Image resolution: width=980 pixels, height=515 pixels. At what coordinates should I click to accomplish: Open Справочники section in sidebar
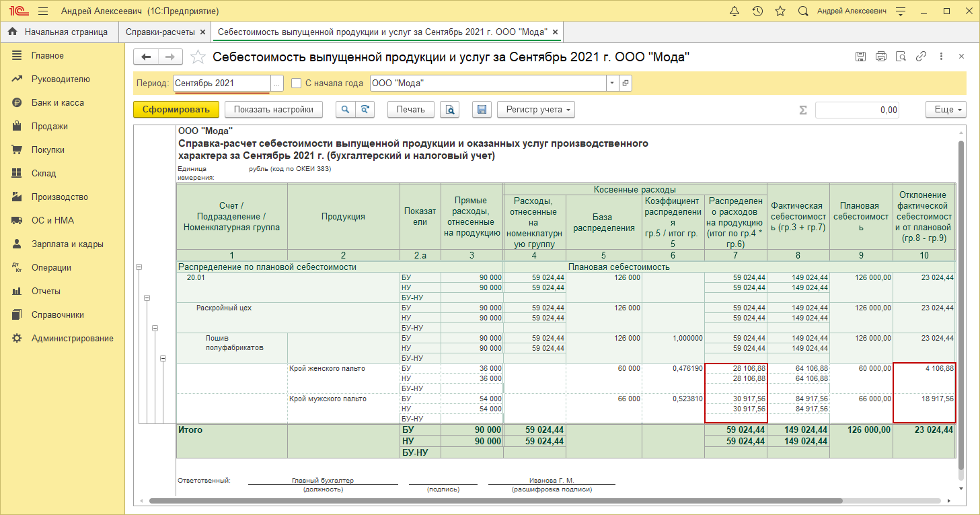[57, 315]
